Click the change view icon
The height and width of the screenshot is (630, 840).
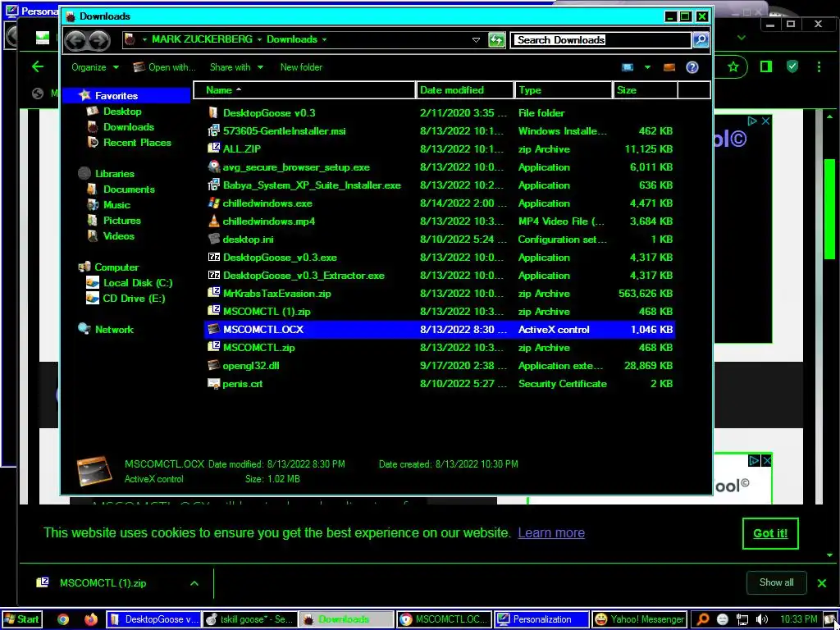(628, 67)
